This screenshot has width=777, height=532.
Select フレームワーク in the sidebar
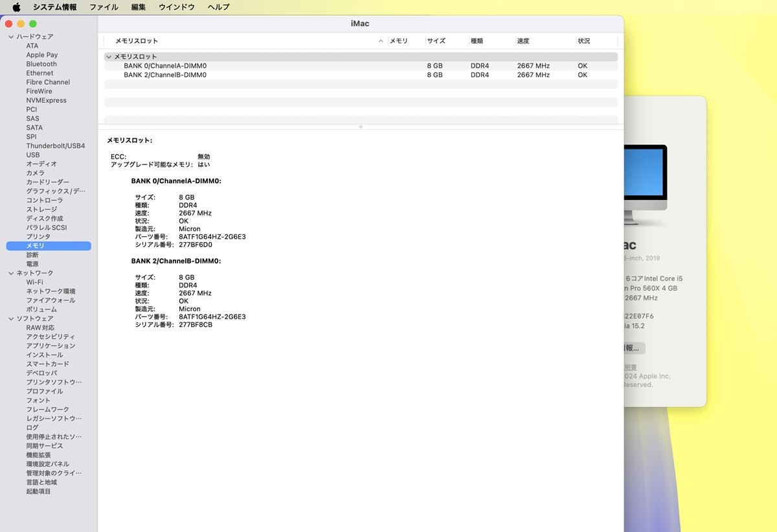point(48,409)
